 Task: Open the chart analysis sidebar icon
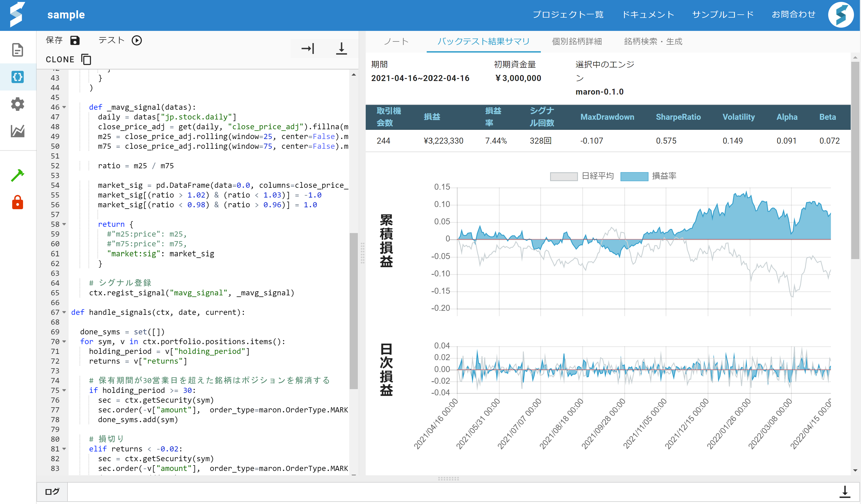pos(17,131)
